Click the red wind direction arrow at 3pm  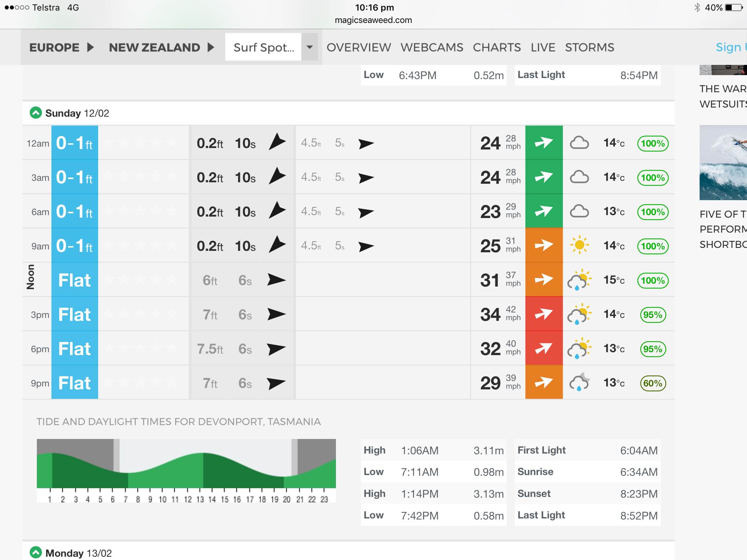[x=543, y=314]
